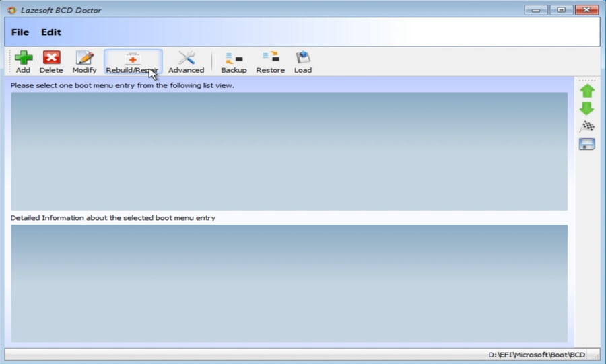Image resolution: width=606 pixels, height=364 pixels.
Task: Move entry up with green up arrow
Action: (x=586, y=92)
